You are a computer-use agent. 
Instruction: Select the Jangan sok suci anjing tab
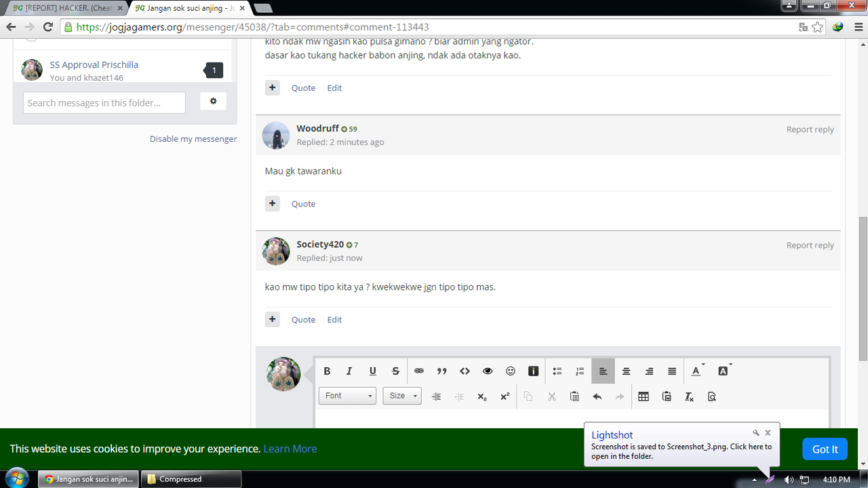pyautogui.click(x=188, y=8)
